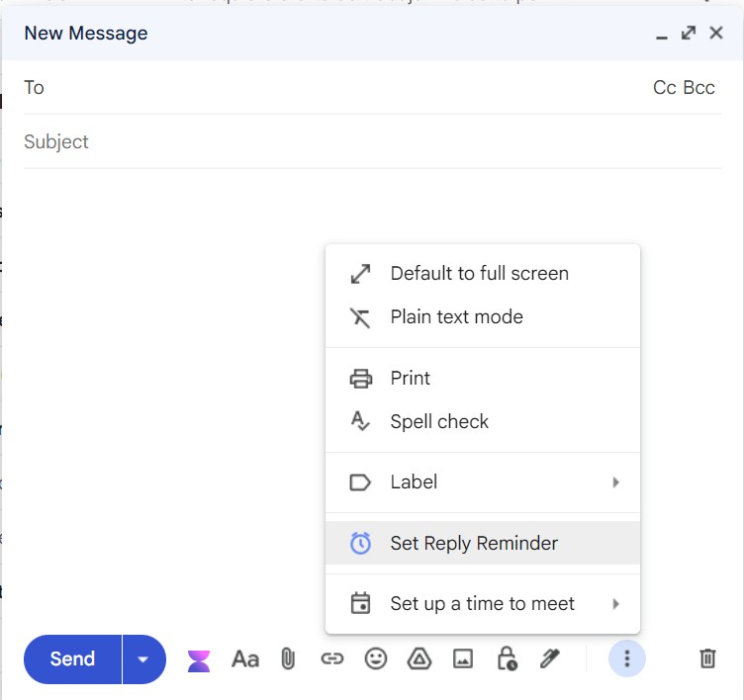
Task: Expand the Set up a time to meet submenu
Action: (x=483, y=604)
